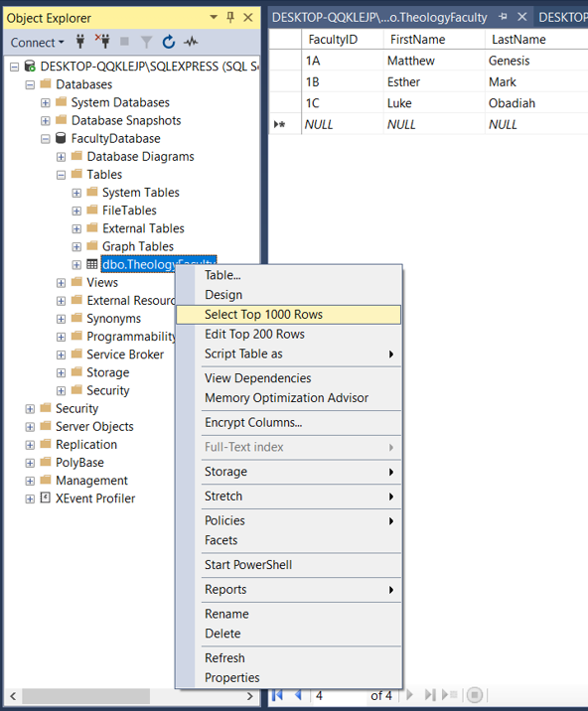Open the Connect dropdown
The width and height of the screenshot is (588, 711).
click(x=37, y=42)
